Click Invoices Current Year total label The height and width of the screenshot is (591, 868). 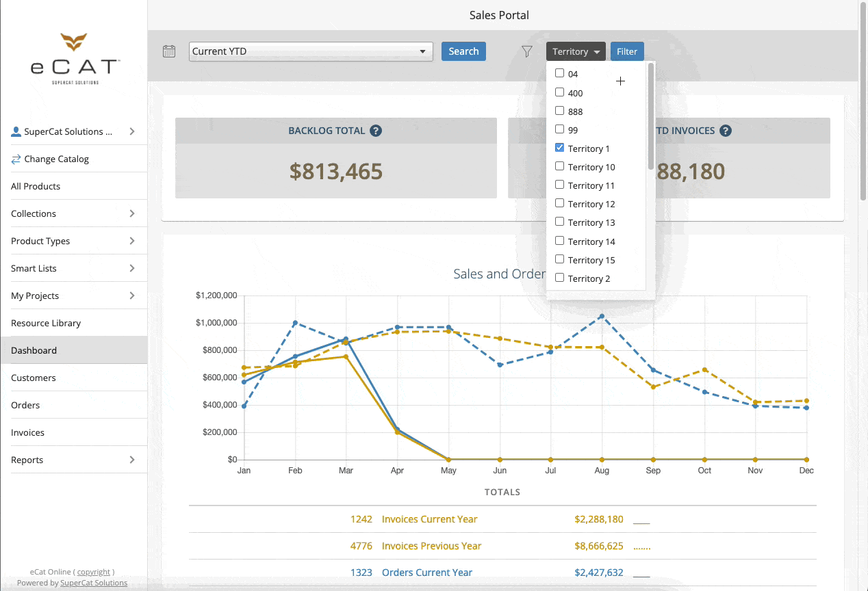(430, 519)
